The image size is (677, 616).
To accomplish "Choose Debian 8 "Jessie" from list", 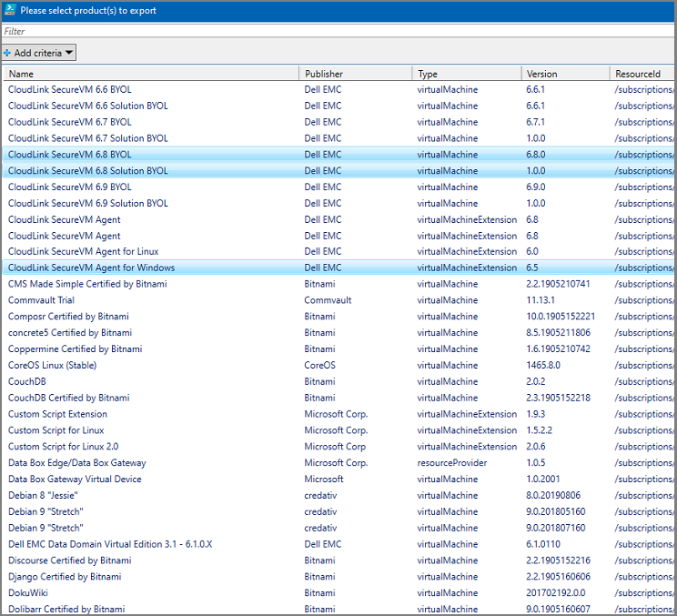I will [x=43, y=495].
